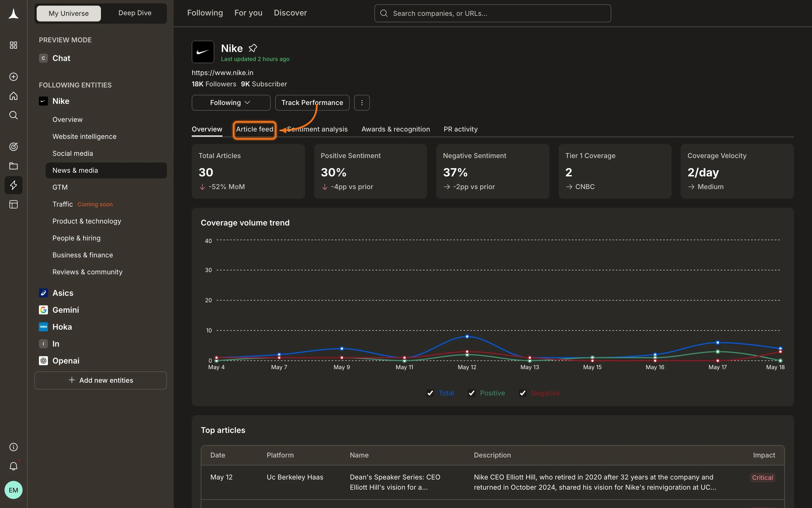Click the pin icon next to the Nike title
This screenshot has width=812, height=508.
point(253,48)
